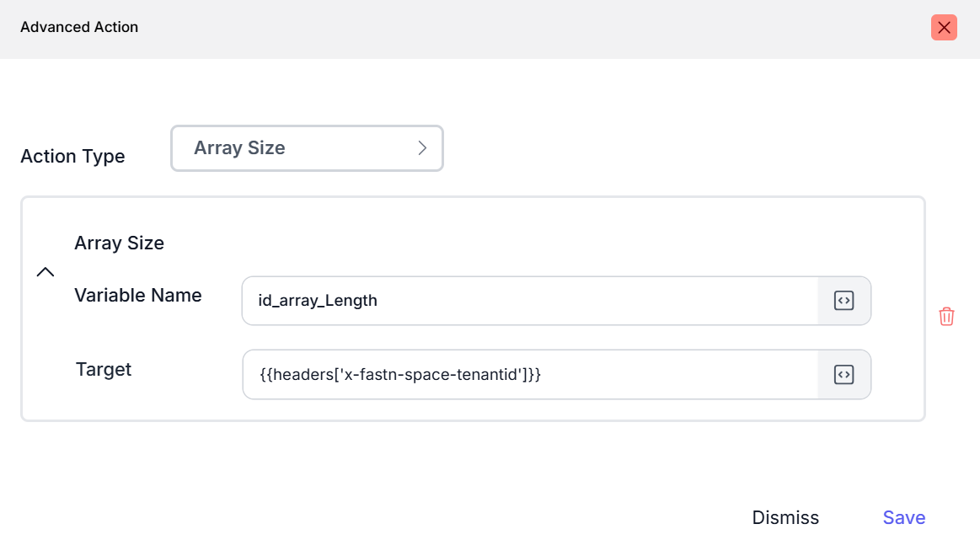This screenshot has height=540, width=980.
Task: Open code editor icon for Target
Action: (844, 375)
